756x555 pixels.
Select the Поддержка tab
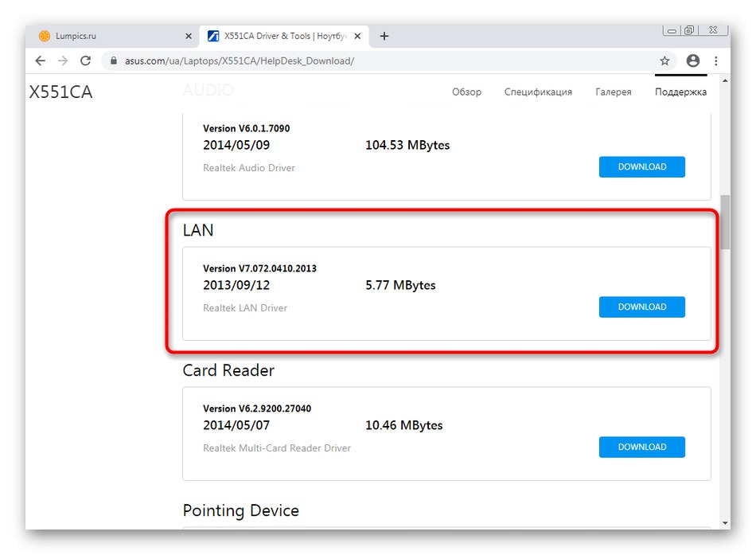click(680, 92)
